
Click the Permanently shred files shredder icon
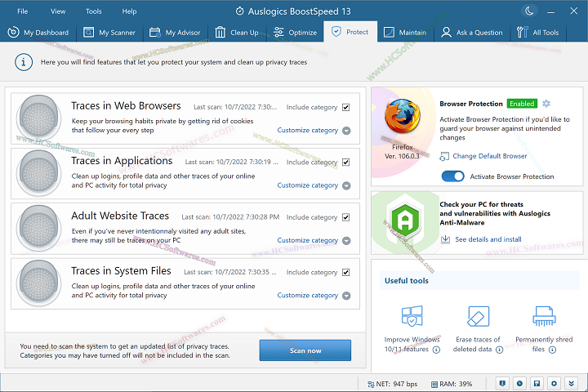coord(543,317)
